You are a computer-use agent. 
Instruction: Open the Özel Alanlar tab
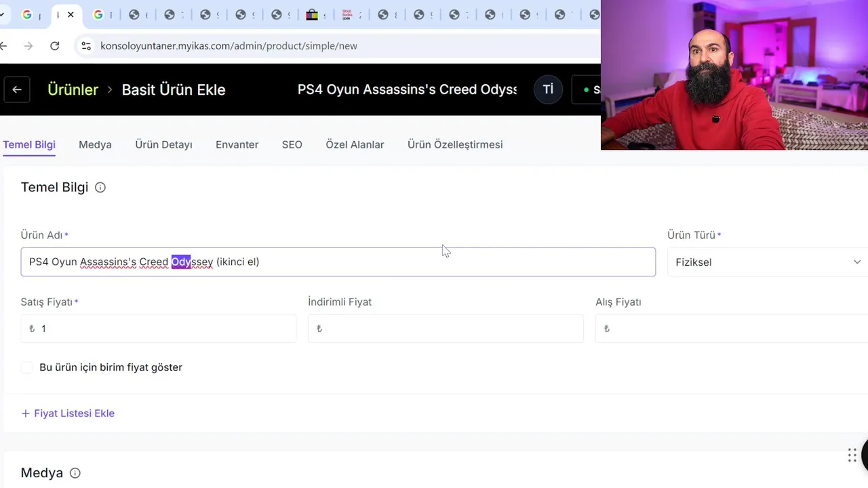(x=355, y=144)
